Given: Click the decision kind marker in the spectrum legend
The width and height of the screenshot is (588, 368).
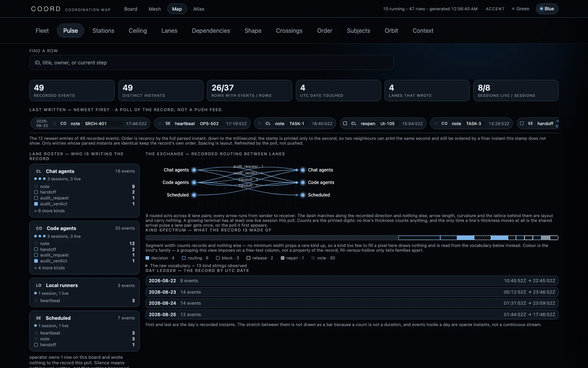Looking at the screenshot, I should pos(147,258).
